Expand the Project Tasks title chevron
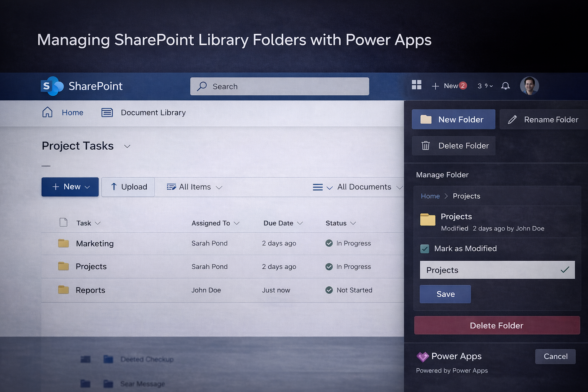The height and width of the screenshot is (392, 588). click(x=127, y=146)
